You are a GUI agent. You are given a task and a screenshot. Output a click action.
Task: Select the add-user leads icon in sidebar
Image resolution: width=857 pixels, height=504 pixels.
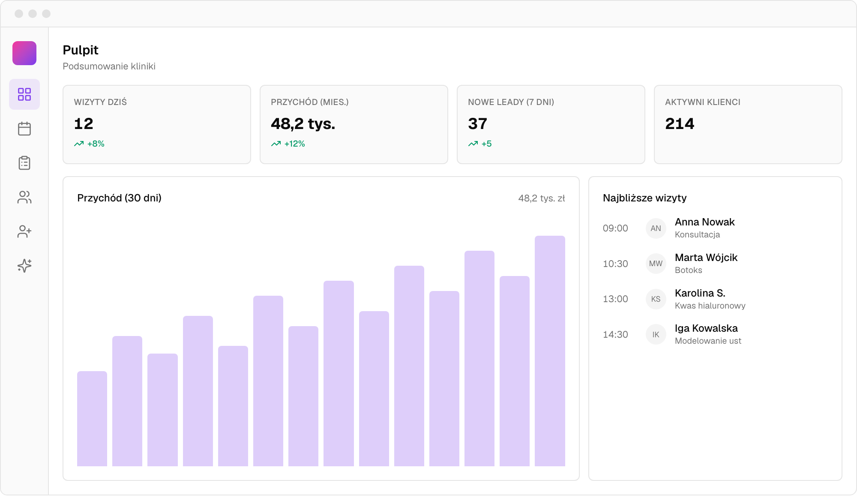click(24, 231)
